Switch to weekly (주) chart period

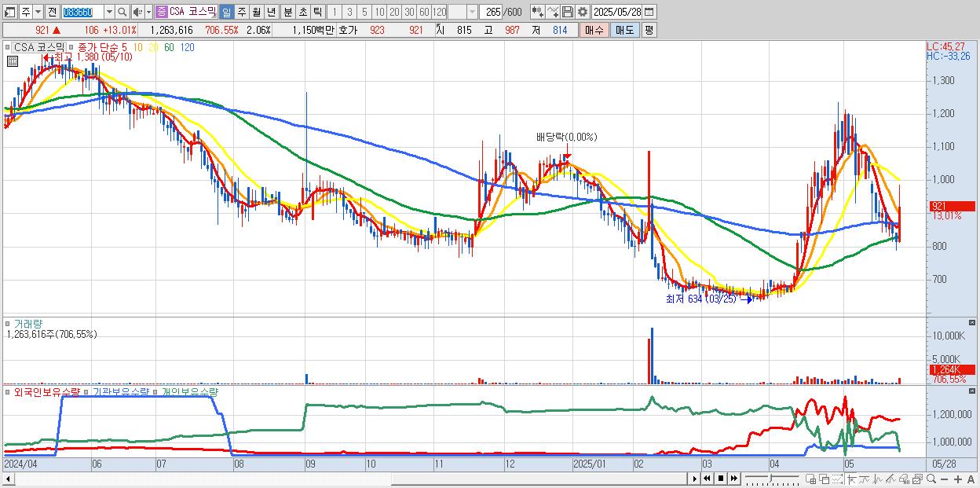click(x=241, y=12)
